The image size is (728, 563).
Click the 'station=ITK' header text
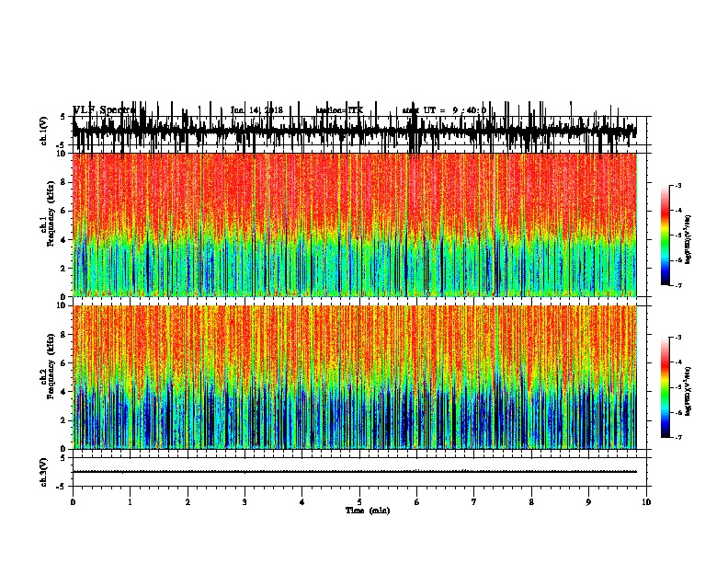[339, 110]
